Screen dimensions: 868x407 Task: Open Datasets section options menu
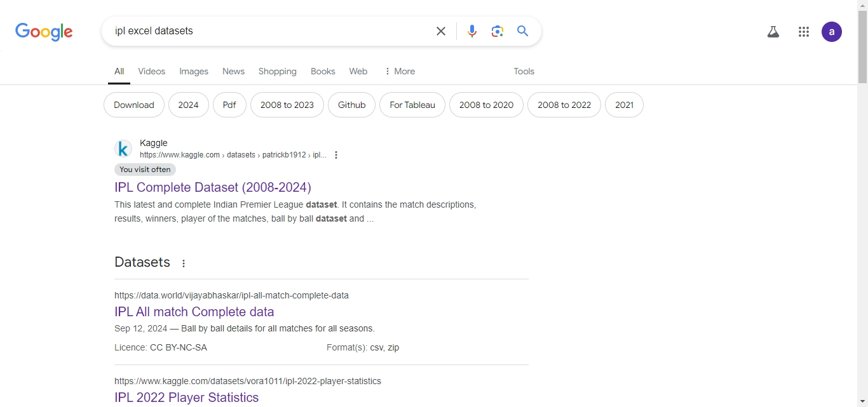(184, 264)
